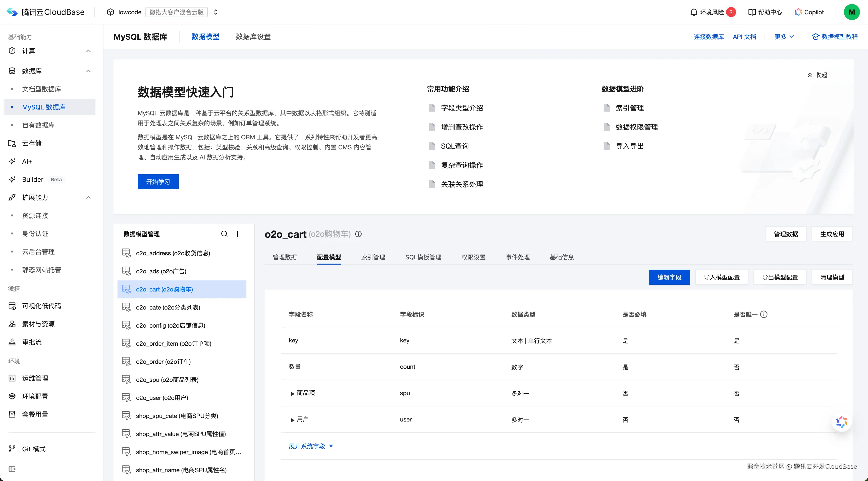Expand the 商品项 field row

(292, 393)
